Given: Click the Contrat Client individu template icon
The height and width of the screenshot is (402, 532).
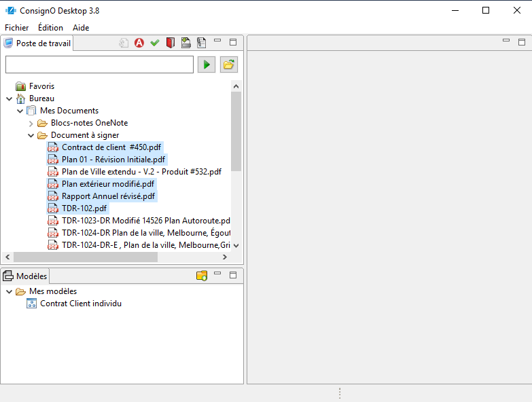Looking at the screenshot, I should (x=31, y=304).
